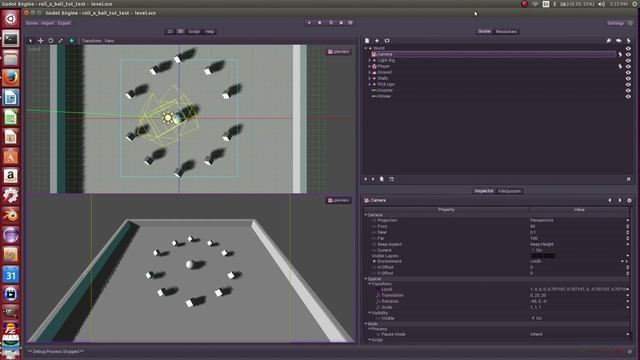This screenshot has height=360, width=640.
Task: Click the Play custom scene button
Action: click(341, 23)
